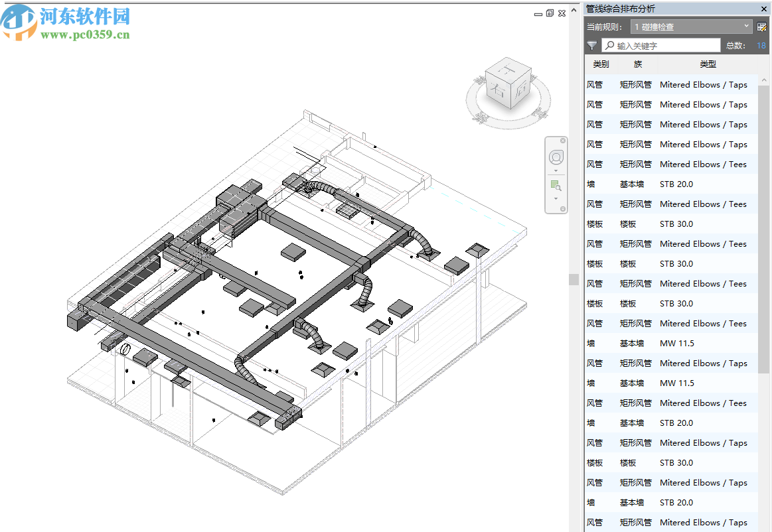Image resolution: width=772 pixels, height=532 pixels.
Task: Close the navigation bar with its small X
Action: pyautogui.click(x=563, y=141)
